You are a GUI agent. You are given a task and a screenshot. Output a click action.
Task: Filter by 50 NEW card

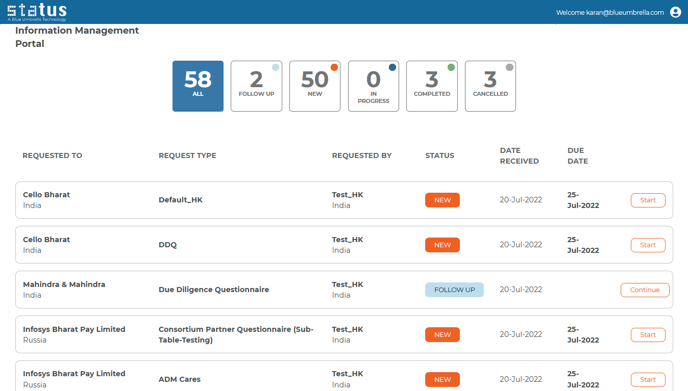(x=315, y=86)
